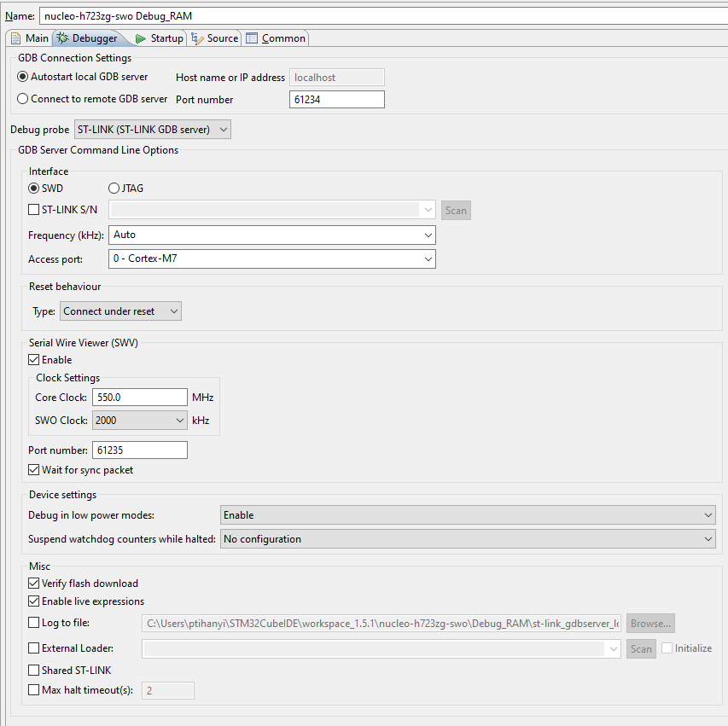Open the External Loader path dropdown
Viewport: 728px width, 726px height.
coord(381,648)
